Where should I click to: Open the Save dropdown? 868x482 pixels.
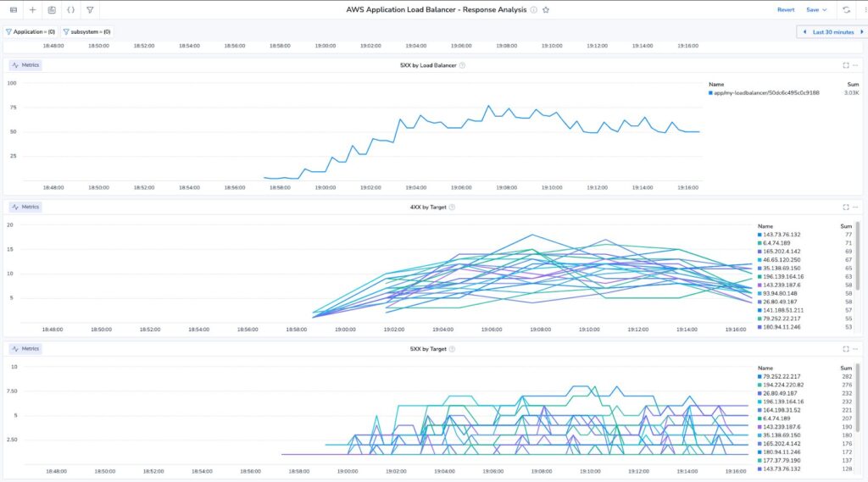click(816, 10)
